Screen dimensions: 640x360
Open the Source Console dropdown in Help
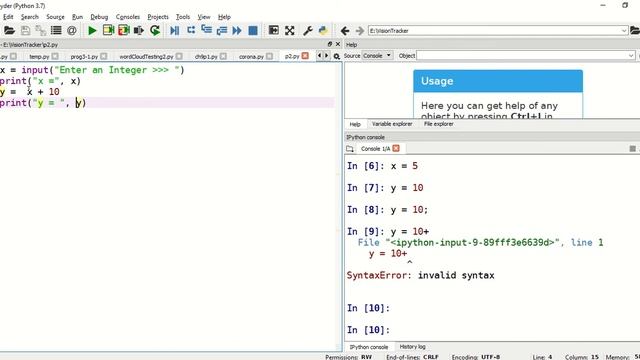coord(377,56)
